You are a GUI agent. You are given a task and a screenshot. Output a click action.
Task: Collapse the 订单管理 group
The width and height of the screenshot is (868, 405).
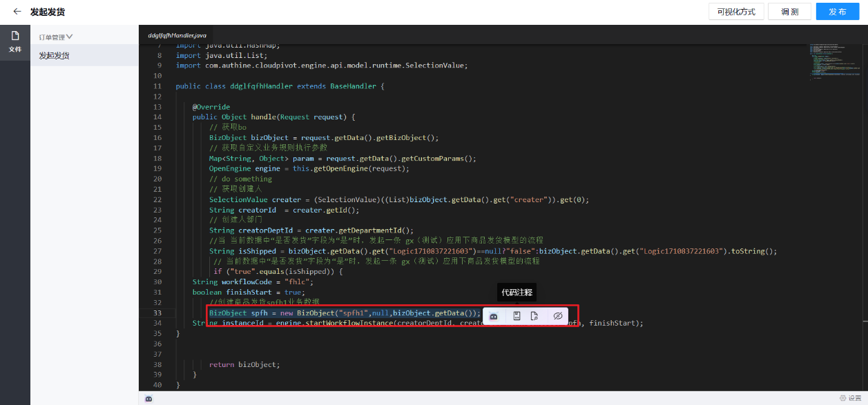point(56,37)
